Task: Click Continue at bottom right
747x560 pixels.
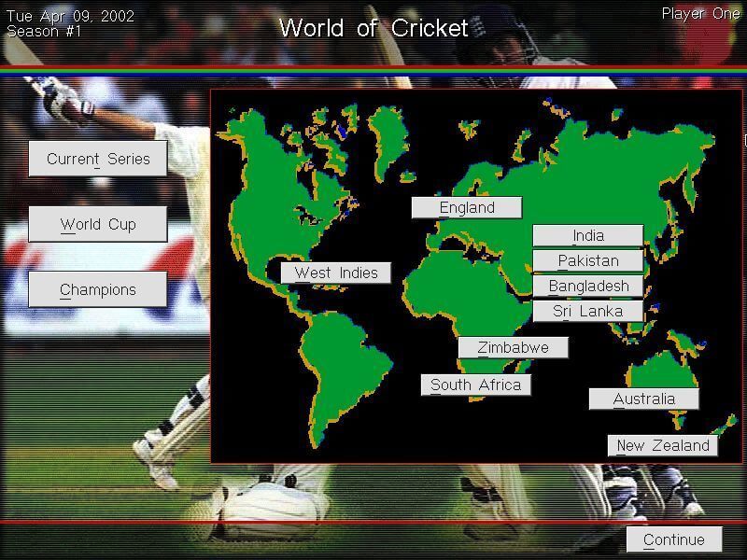Action: tap(674, 539)
